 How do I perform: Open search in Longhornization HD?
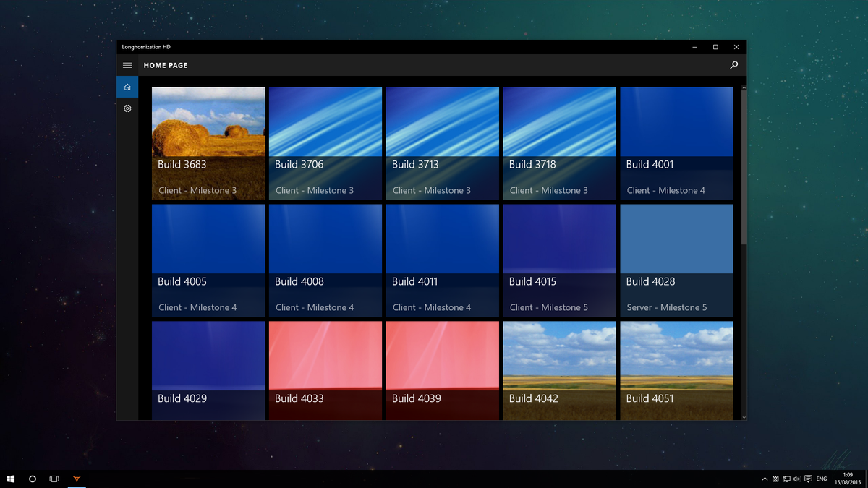pyautogui.click(x=733, y=65)
